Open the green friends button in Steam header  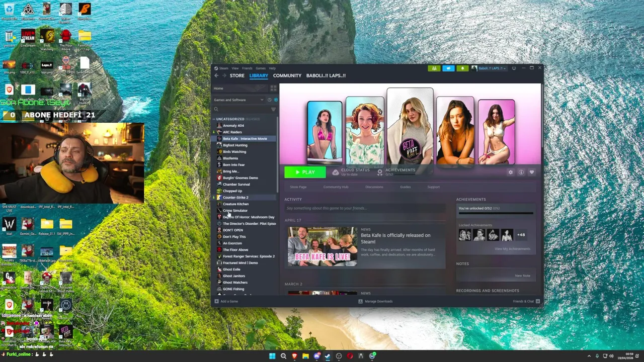click(x=434, y=68)
